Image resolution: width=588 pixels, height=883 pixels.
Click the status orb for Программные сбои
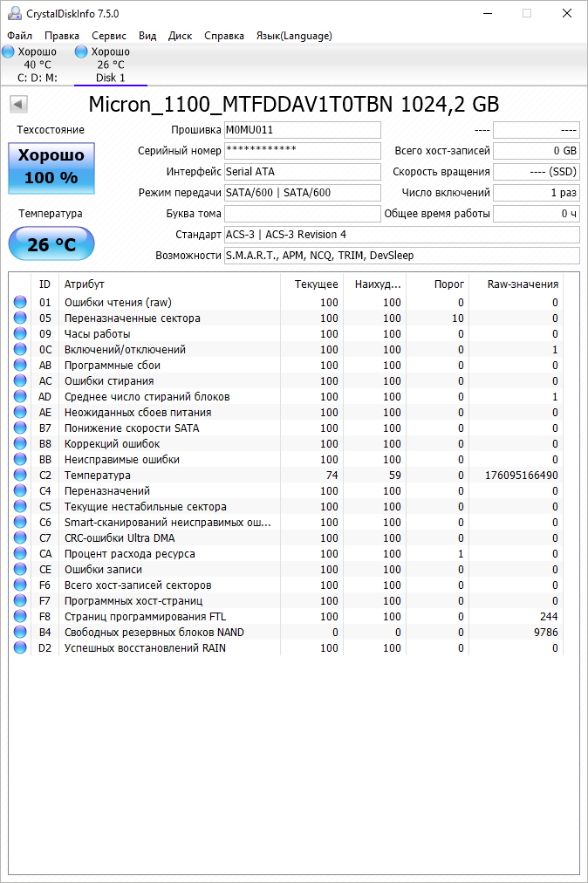20,365
